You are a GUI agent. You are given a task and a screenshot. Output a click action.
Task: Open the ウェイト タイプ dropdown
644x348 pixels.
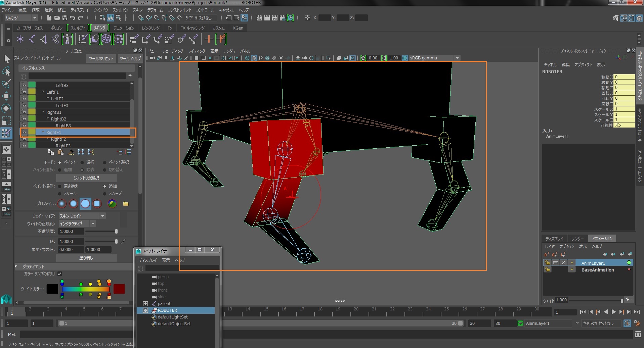pyautogui.click(x=82, y=216)
